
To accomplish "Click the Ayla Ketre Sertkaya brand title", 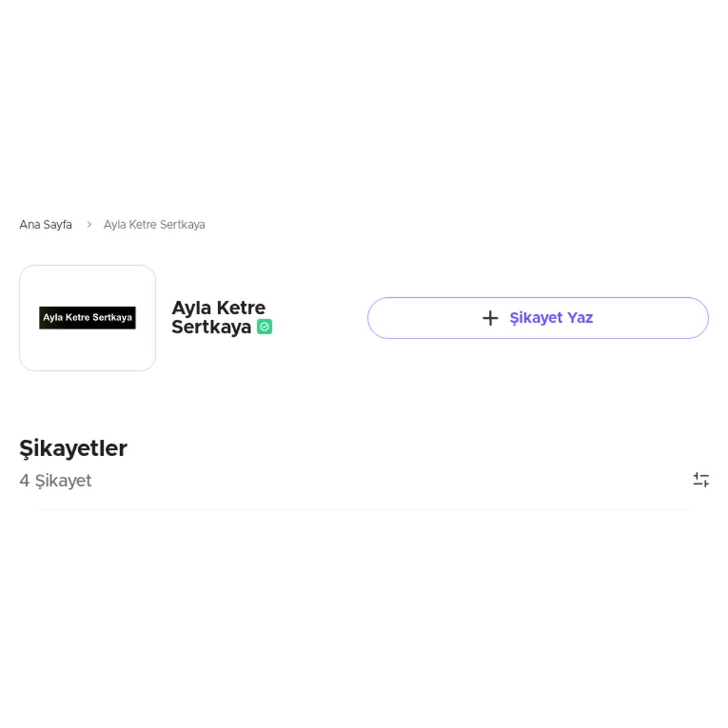I will pos(218,317).
